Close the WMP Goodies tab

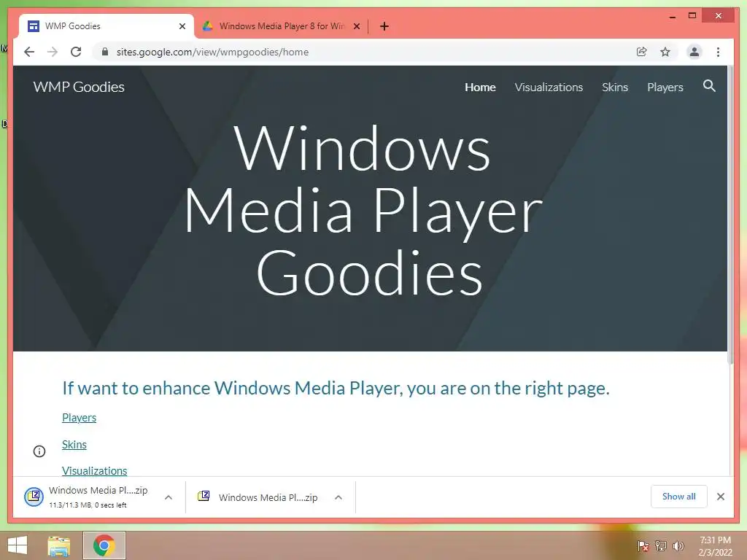[x=182, y=26]
